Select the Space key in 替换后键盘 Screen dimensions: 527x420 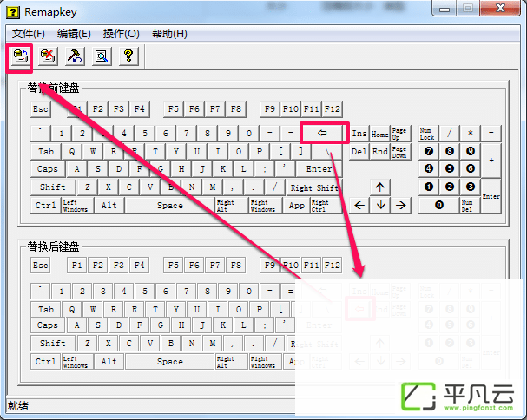coord(169,362)
